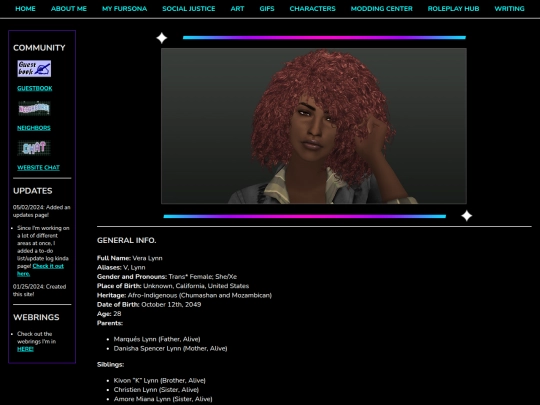Click the Marqués Lynn father entry

(x=157, y=339)
